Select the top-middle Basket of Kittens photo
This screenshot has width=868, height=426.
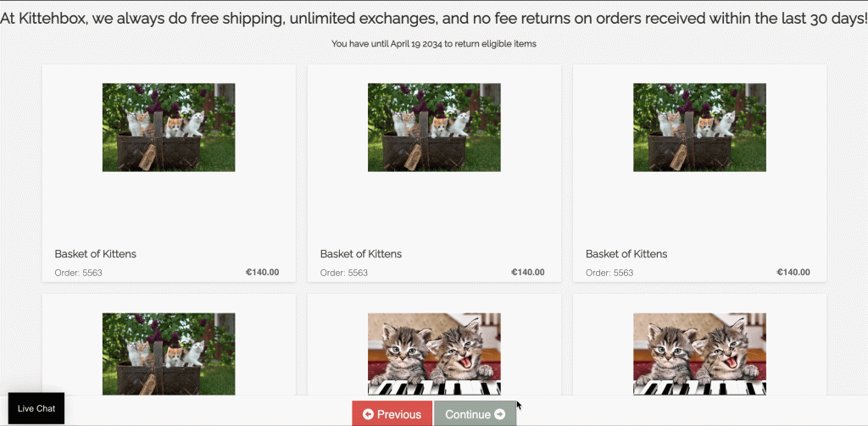pyautogui.click(x=434, y=127)
